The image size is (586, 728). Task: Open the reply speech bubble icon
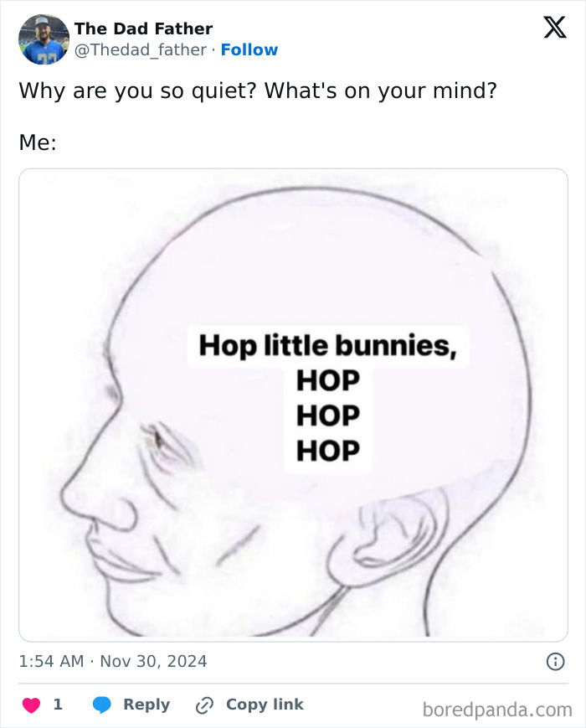(100, 705)
